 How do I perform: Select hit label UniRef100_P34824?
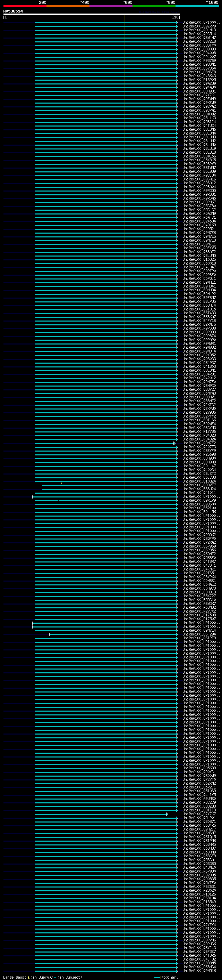tap(199, 439)
